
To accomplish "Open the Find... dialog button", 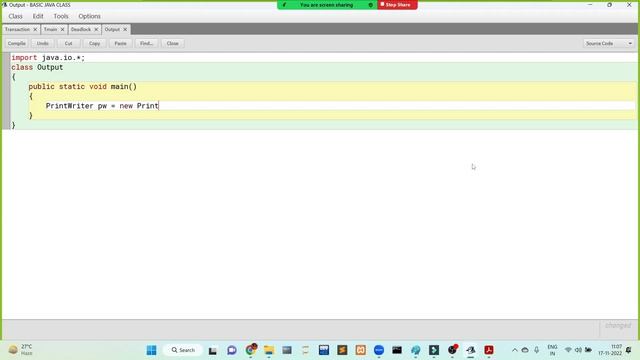I will click(146, 43).
